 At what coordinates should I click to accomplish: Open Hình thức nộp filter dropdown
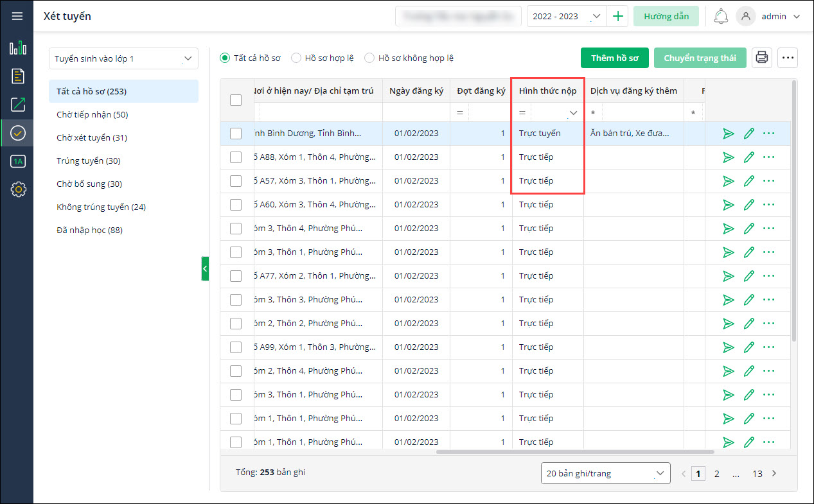[x=573, y=112]
